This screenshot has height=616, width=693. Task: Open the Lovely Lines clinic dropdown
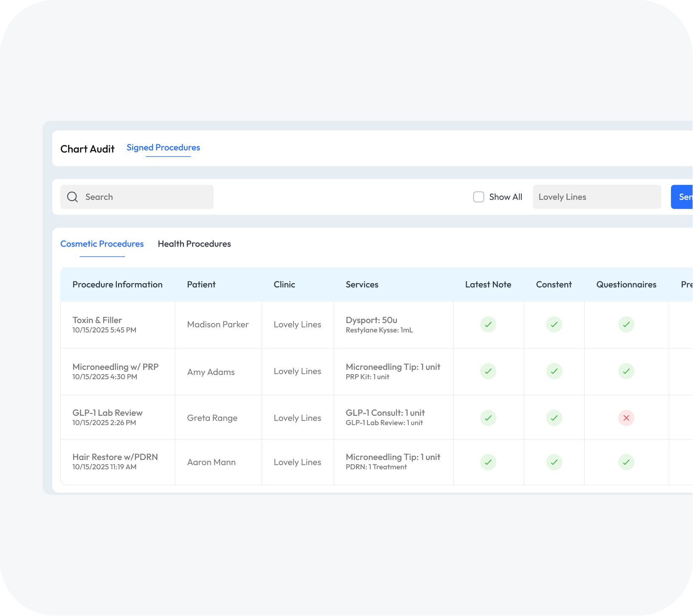click(x=597, y=197)
